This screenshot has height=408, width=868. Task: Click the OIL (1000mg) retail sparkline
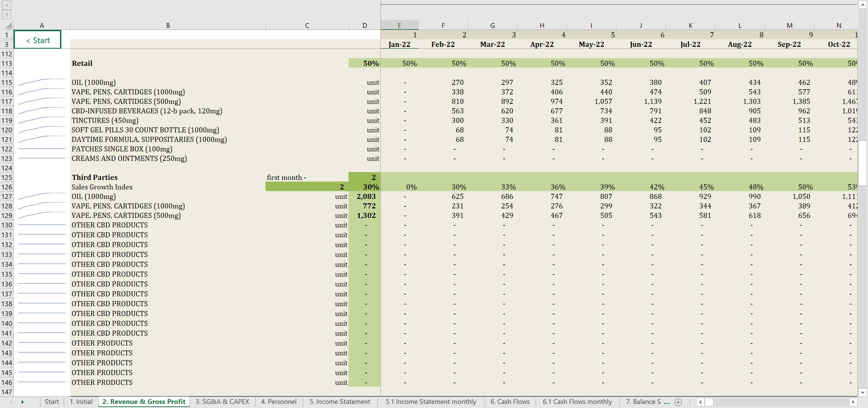tap(42, 82)
